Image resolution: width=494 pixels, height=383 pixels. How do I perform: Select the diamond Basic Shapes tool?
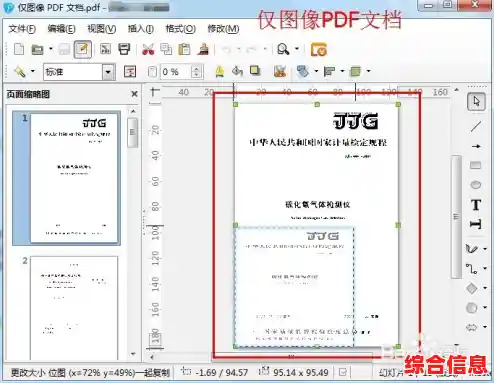[471, 288]
